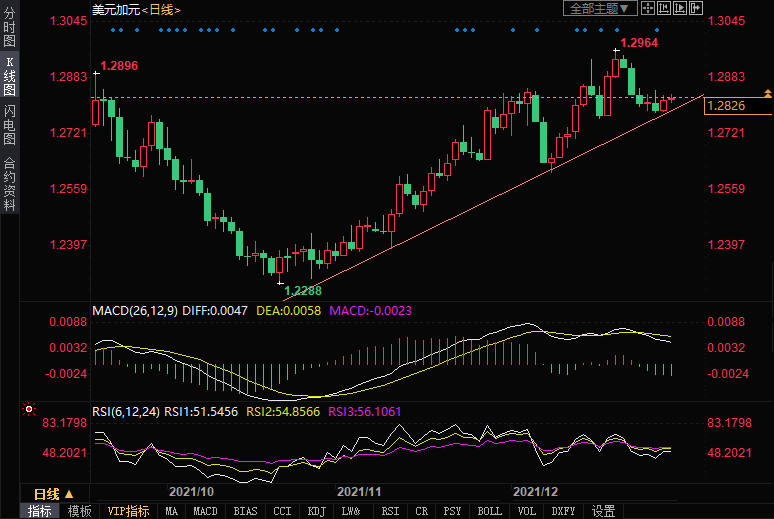Image resolution: width=774 pixels, height=519 pixels.
Task: Click the crosshair cursor icon in top toolbar
Action: tap(647, 8)
